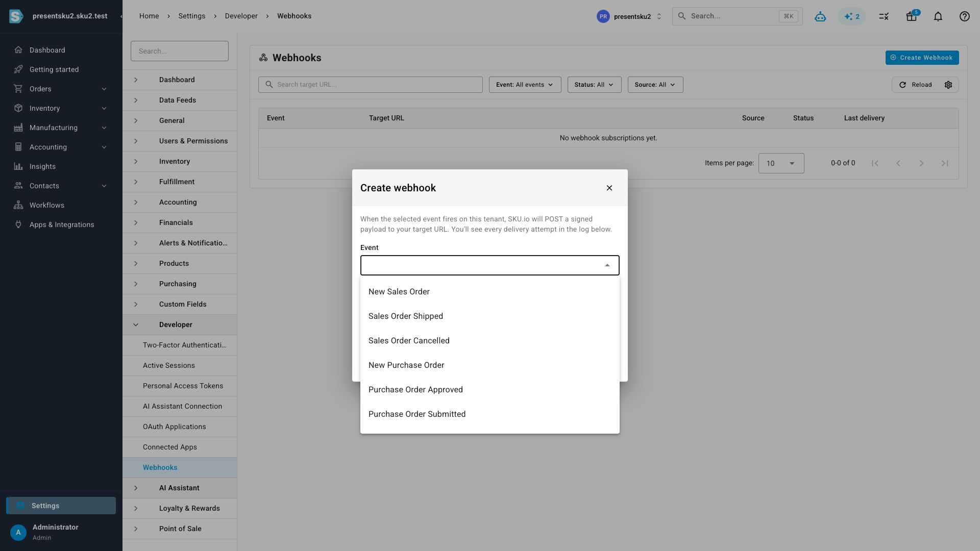Click the Inventory box icon in the main sidebar
The image size is (980, 551).
coord(18,108)
